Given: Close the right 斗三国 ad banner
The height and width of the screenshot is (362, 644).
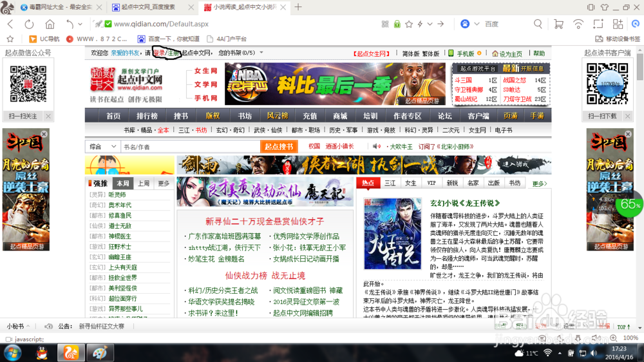Looking at the screenshot, I should point(628,134).
